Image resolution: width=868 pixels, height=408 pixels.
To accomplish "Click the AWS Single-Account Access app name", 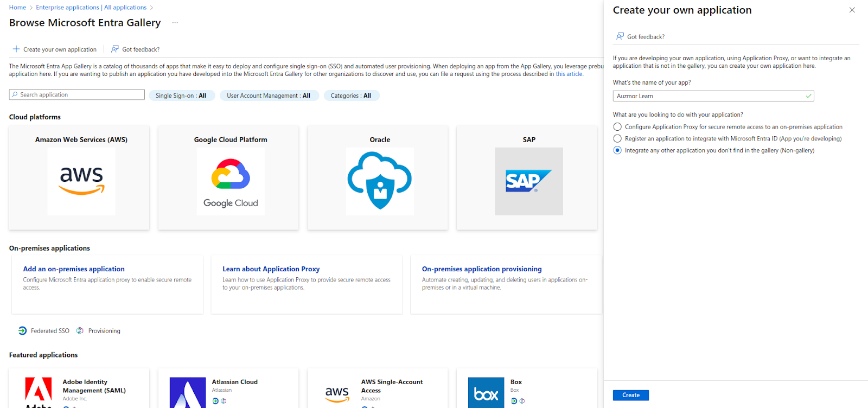I will point(392,386).
